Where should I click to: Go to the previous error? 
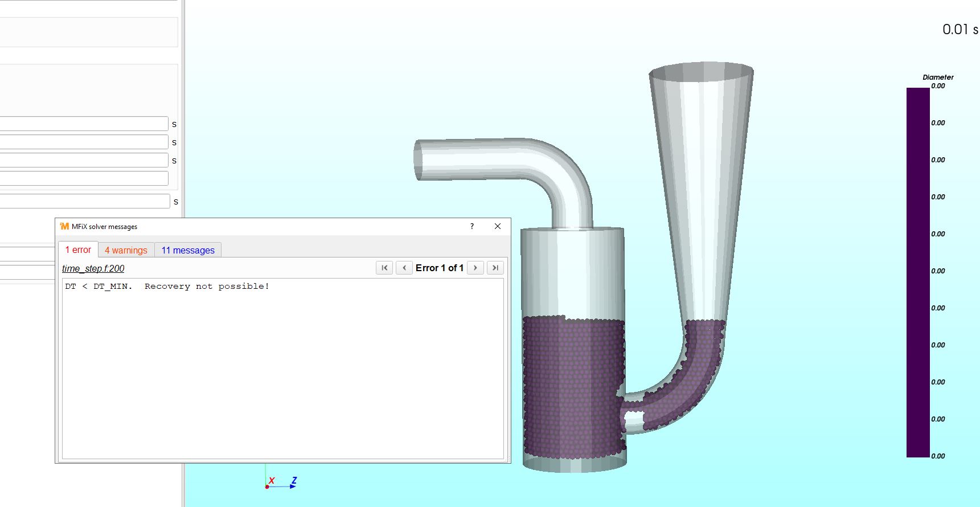tap(404, 268)
